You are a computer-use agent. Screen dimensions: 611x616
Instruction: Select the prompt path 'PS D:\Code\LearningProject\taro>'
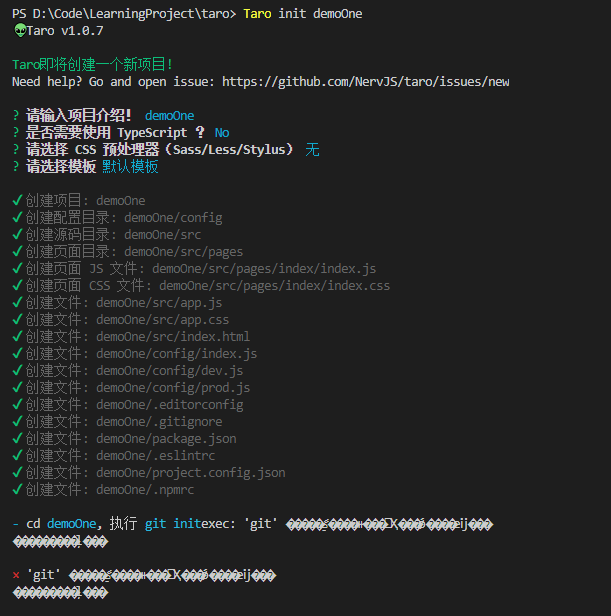[124, 14]
